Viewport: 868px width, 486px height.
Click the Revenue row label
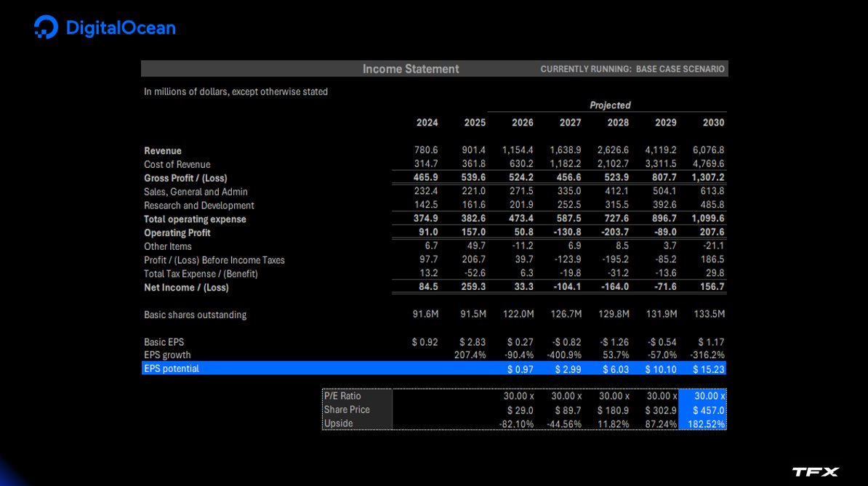pos(163,151)
